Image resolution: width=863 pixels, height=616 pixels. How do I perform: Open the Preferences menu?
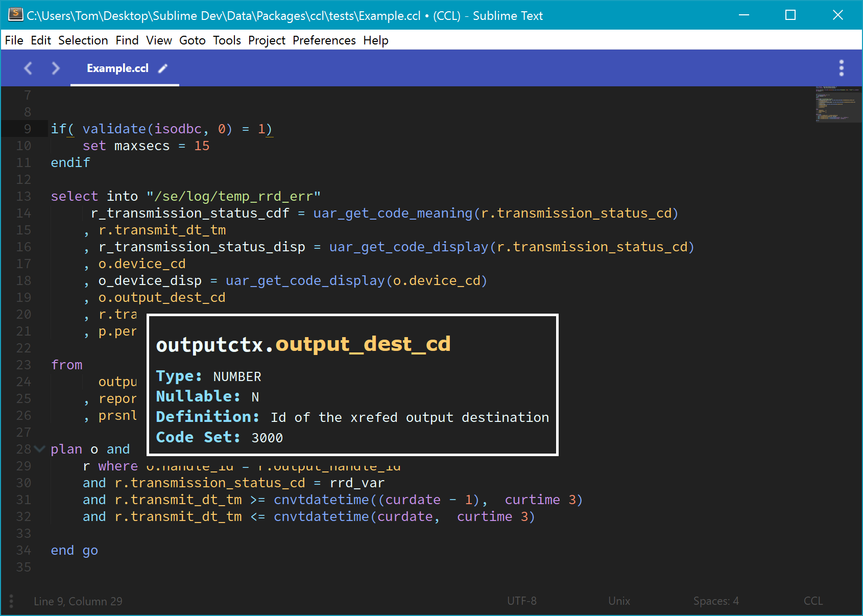[324, 40]
